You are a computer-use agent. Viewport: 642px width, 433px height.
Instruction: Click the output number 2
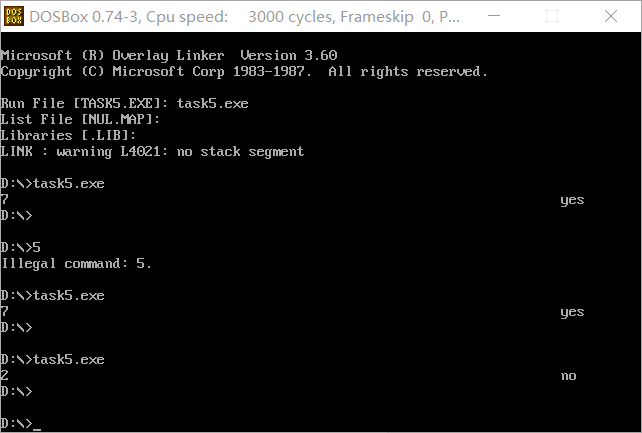point(5,375)
